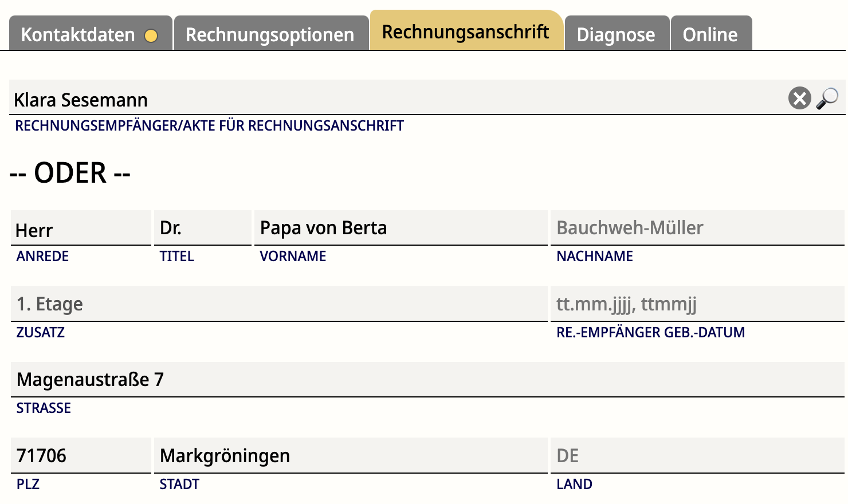The image size is (848, 504).
Task: Switch to the Kontaktdaten tab
Action: (x=91, y=34)
